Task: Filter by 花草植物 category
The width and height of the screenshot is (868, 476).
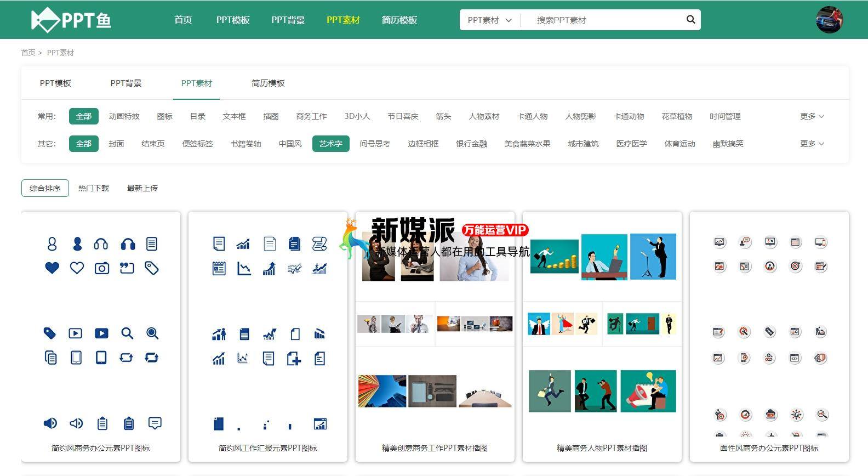Action: pyautogui.click(x=677, y=116)
